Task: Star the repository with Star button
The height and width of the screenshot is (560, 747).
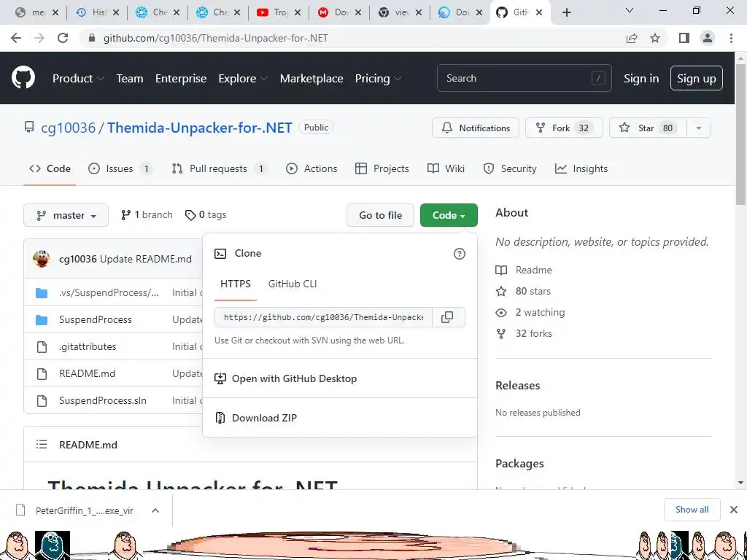Action: (648, 128)
